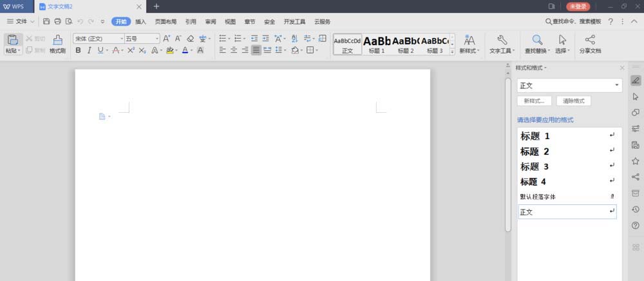Viewport: 644px width, 281px height.
Task: Open the 页面布局 (Page Layout) tab
Action: click(x=166, y=22)
